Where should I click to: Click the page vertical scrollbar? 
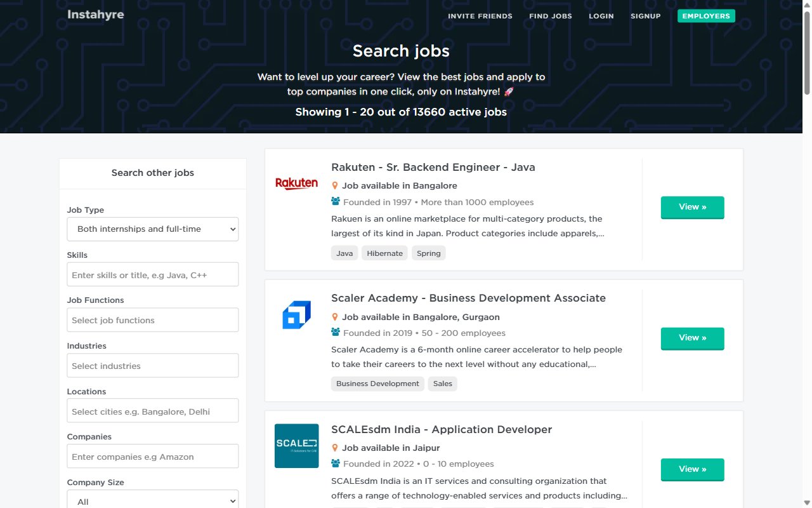click(x=807, y=54)
